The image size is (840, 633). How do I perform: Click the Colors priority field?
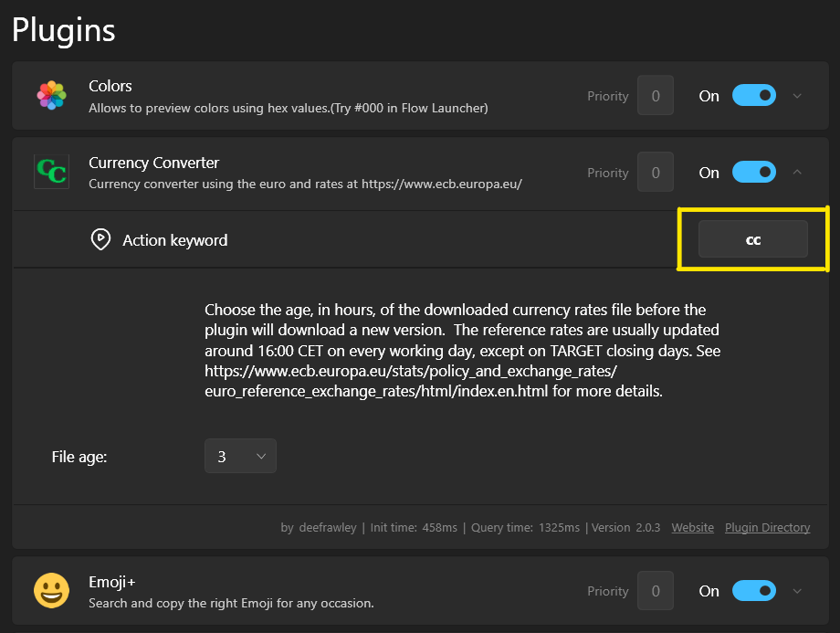(x=656, y=95)
